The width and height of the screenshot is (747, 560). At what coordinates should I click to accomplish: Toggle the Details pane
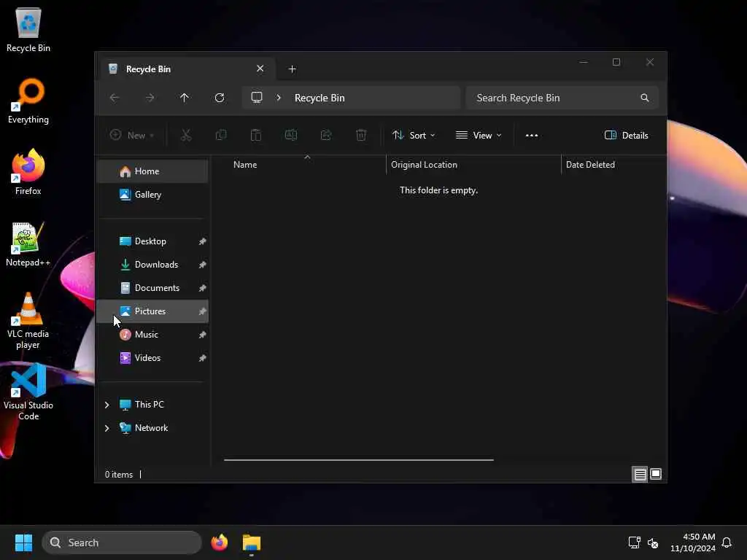pyautogui.click(x=626, y=135)
